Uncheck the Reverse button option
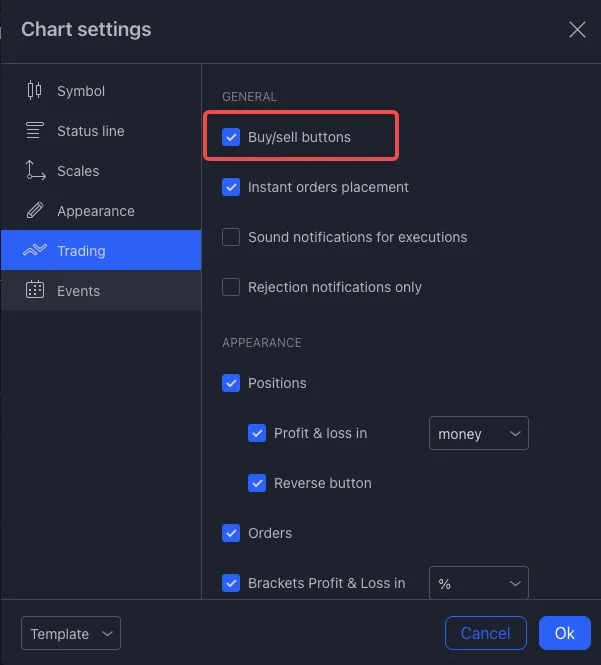This screenshot has width=601, height=665. [257, 483]
